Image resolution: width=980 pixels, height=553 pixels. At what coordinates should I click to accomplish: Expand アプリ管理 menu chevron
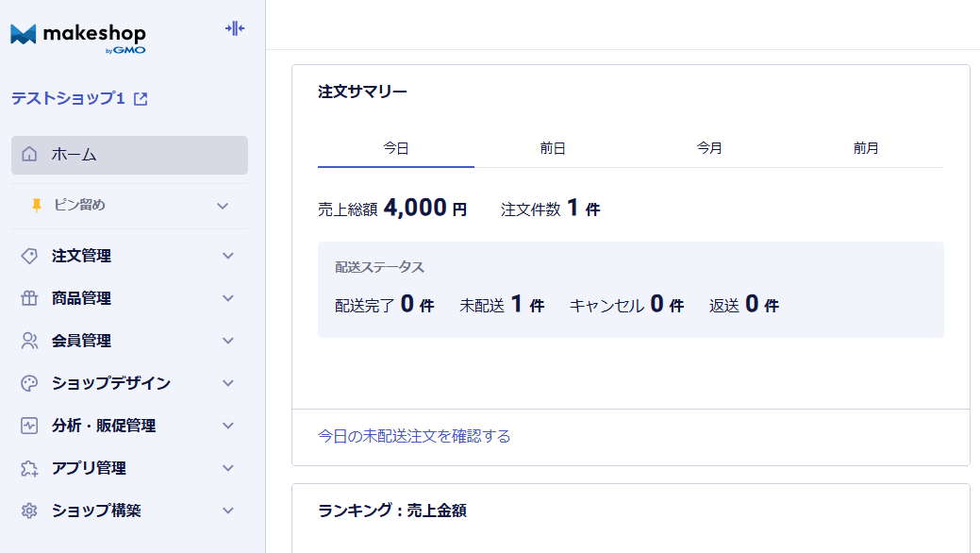(x=228, y=469)
